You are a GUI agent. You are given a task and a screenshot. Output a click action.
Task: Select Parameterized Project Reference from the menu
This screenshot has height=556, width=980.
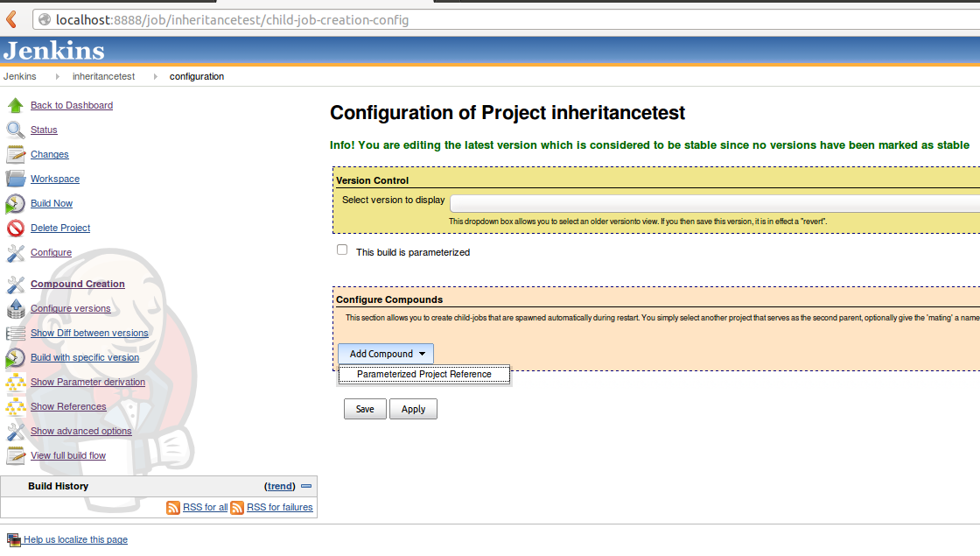[423, 374]
